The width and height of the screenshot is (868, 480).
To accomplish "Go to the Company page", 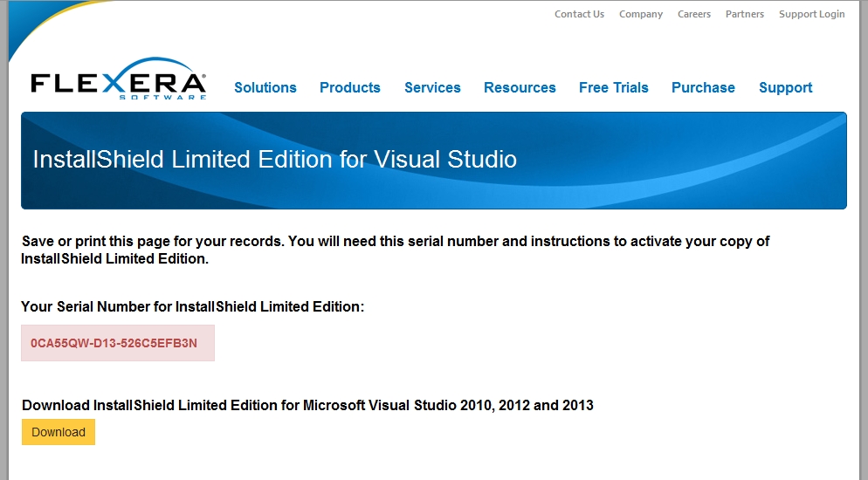I will [x=640, y=14].
